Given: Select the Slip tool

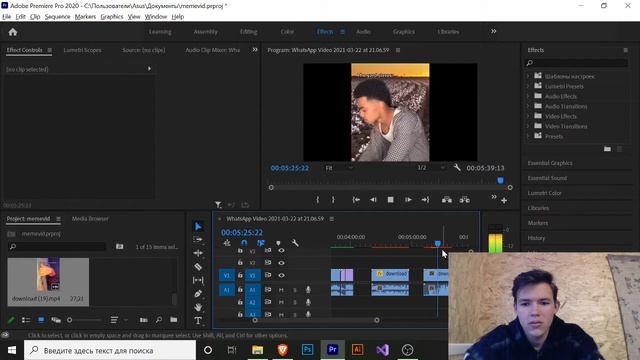Looking at the screenshot, I should [x=198, y=280].
